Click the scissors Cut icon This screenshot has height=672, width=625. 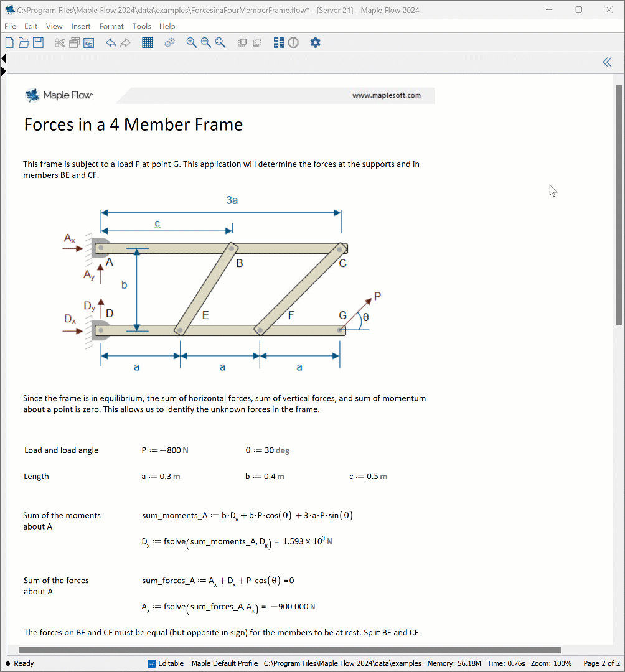coord(60,43)
